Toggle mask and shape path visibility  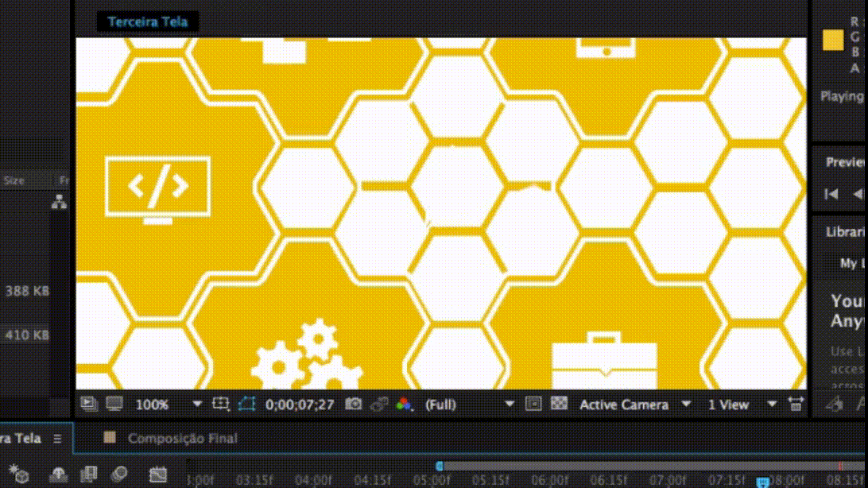246,404
